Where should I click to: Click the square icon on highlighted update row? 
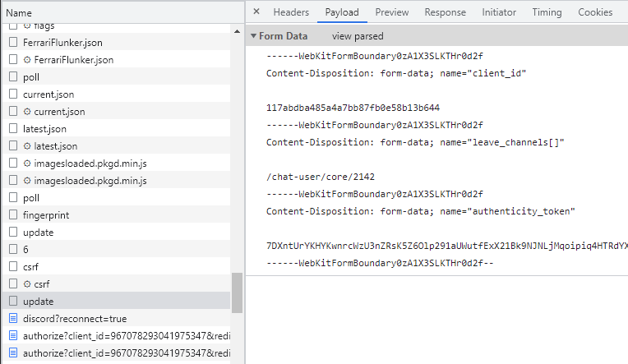click(x=13, y=301)
